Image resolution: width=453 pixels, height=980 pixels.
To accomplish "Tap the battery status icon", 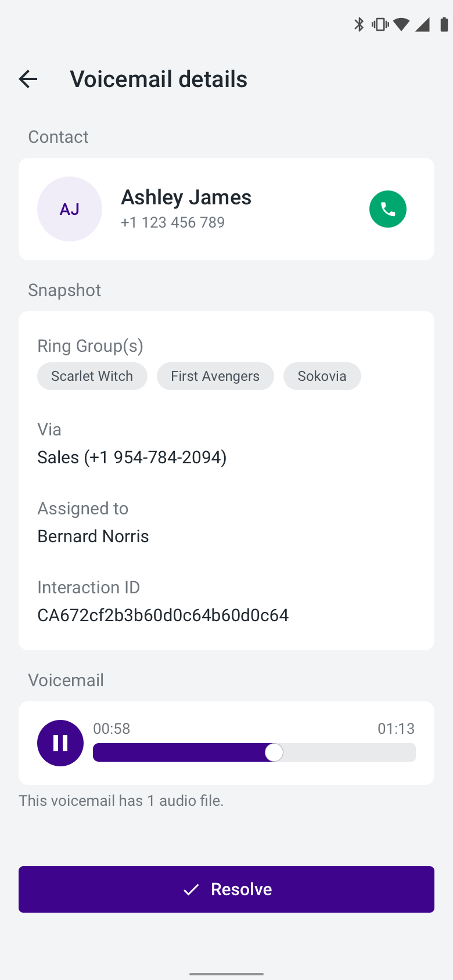I will click(444, 24).
